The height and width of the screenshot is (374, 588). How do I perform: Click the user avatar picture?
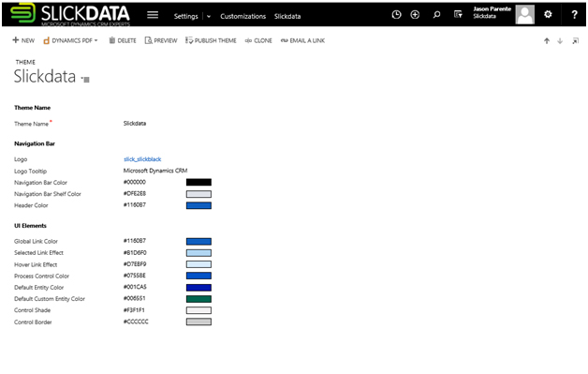tap(524, 15)
